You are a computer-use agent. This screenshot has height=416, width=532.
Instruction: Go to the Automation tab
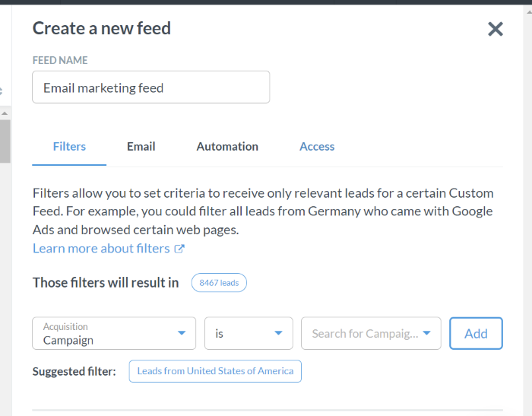click(x=227, y=147)
